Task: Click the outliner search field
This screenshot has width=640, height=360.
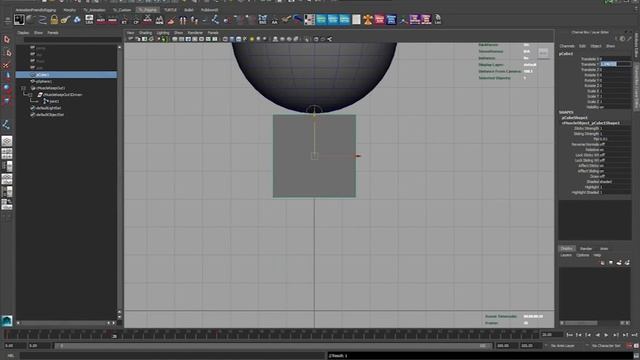Action: point(73,40)
